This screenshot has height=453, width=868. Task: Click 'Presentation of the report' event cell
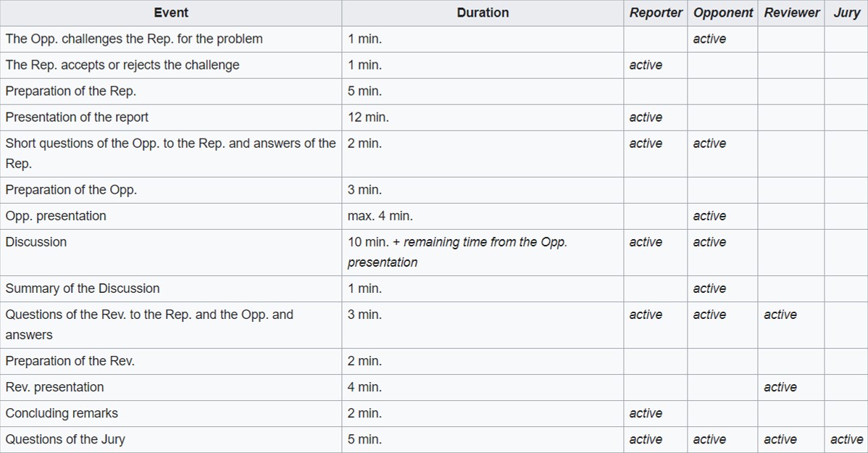(x=171, y=117)
